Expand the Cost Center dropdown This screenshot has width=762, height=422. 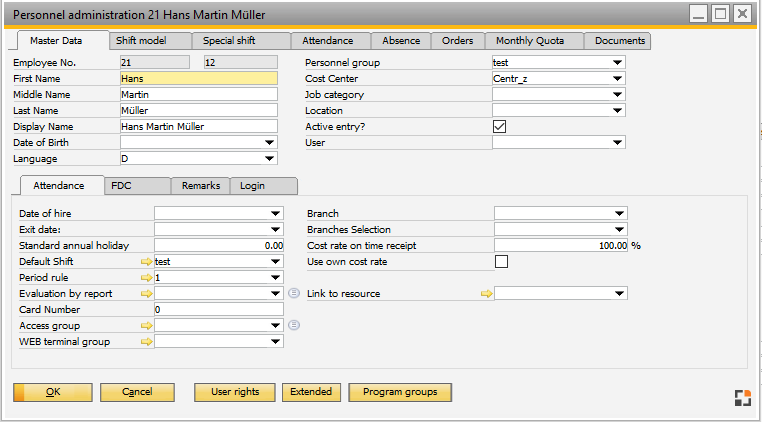click(618, 79)
